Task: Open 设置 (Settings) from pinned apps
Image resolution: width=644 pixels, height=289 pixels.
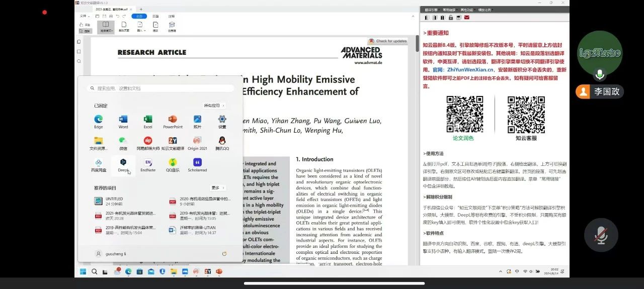Action: click(222, 122)
